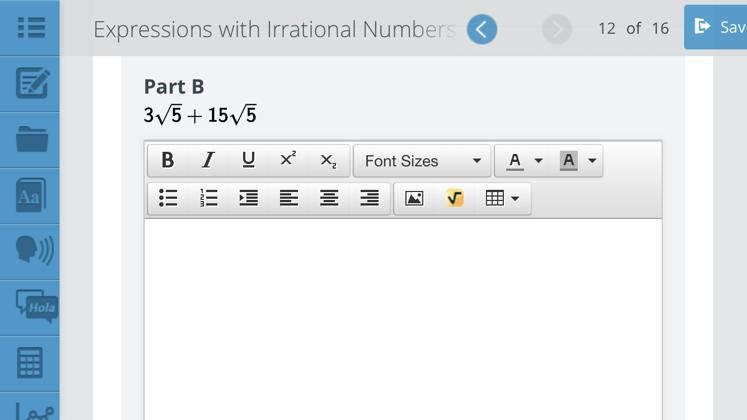
Task: Toggle italic formatting
Action: (208, 160)
